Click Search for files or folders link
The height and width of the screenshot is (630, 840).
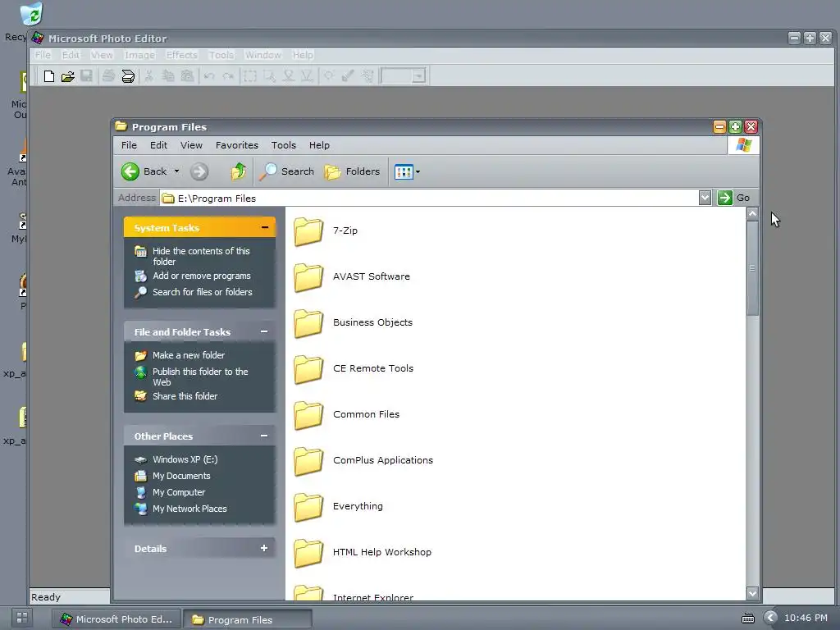pyautogui.click(x=202, y=292)
